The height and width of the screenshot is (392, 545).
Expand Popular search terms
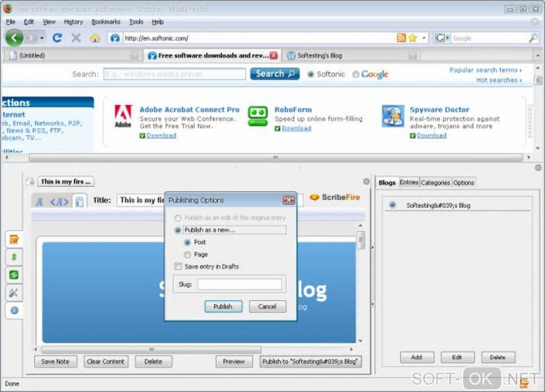click(x=486, y=70)
